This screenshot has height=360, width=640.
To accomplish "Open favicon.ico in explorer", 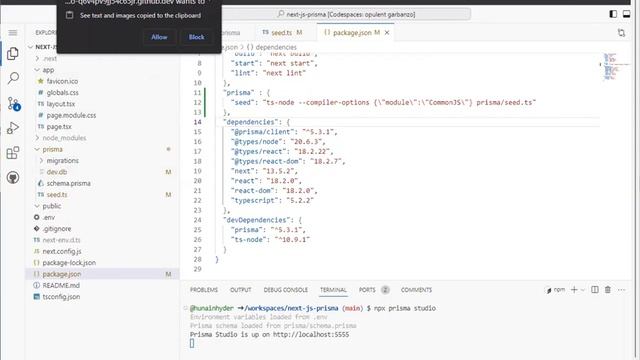I will [62, 81].
